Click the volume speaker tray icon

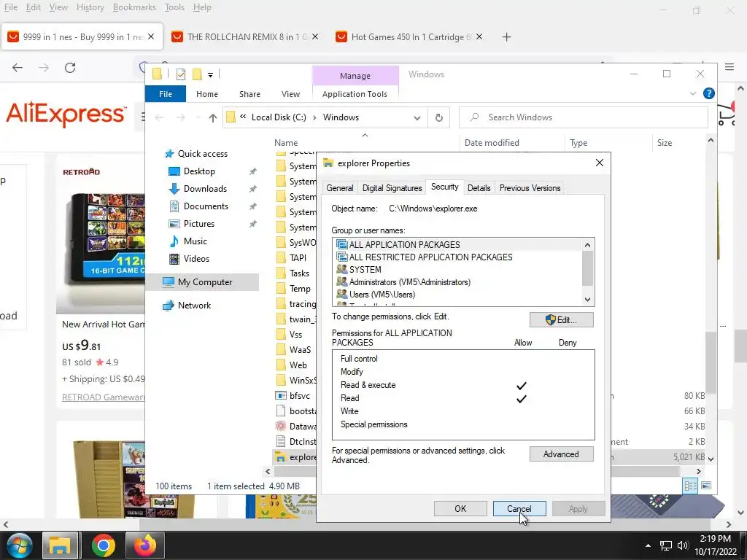click(683, 545)
